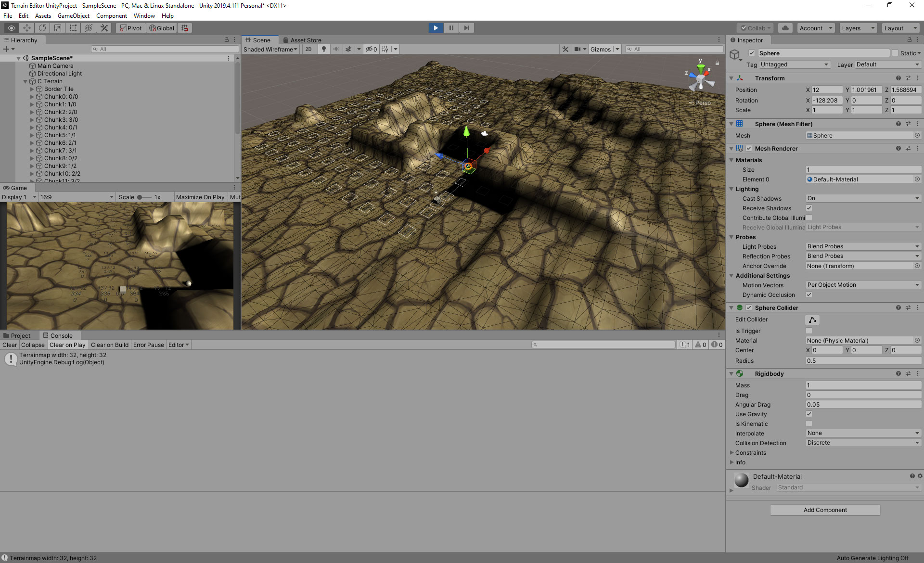The height and width of the screenshot is (563, 924).
Task: Open the cloud services icon
Action: [x=785, y=28]
